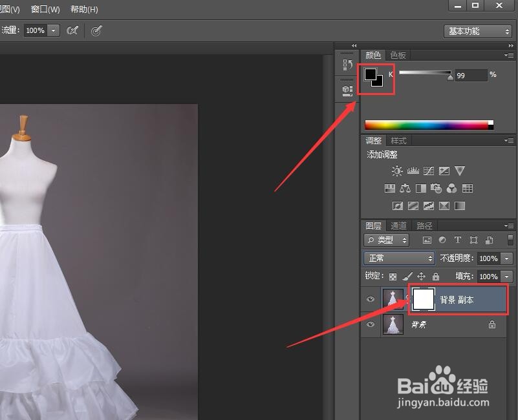
Task: Open the Color panel flyout menu
Action: coord(509,55)
